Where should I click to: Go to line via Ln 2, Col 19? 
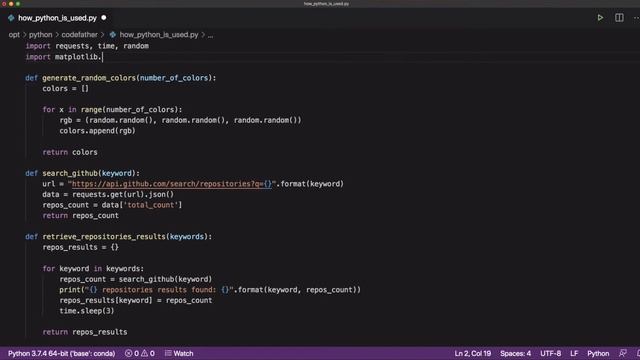[473, 353]
